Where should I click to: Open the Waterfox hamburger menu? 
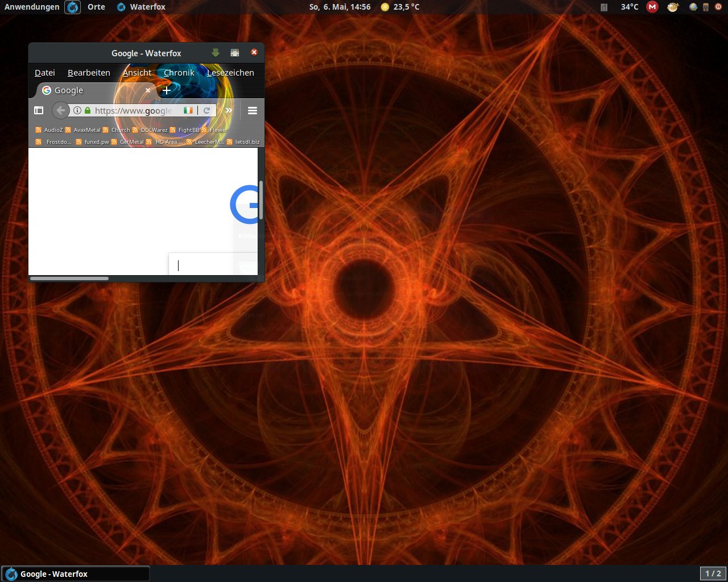(x=253, y=110)
